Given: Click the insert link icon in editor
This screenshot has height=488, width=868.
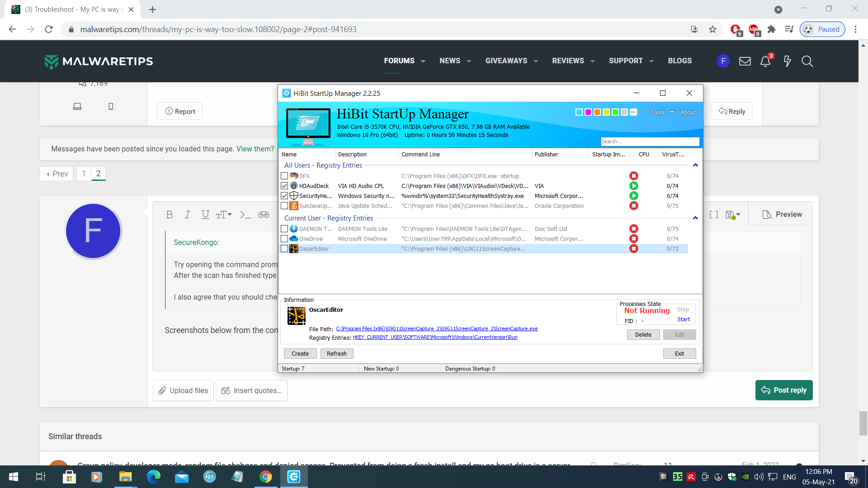Looking at the screenshot, I should pyautogui.click(x=264, y=215).
